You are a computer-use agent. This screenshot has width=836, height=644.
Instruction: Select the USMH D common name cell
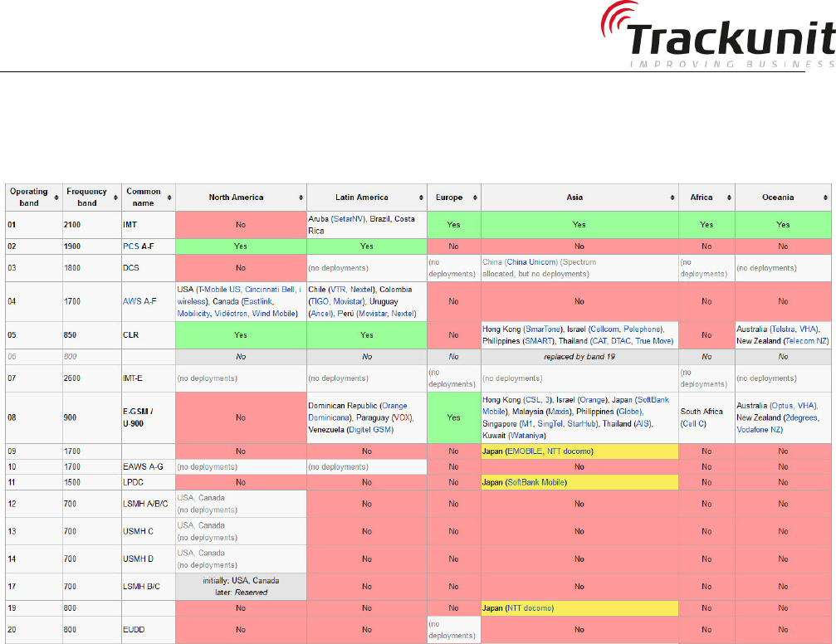tap(149, 559)
